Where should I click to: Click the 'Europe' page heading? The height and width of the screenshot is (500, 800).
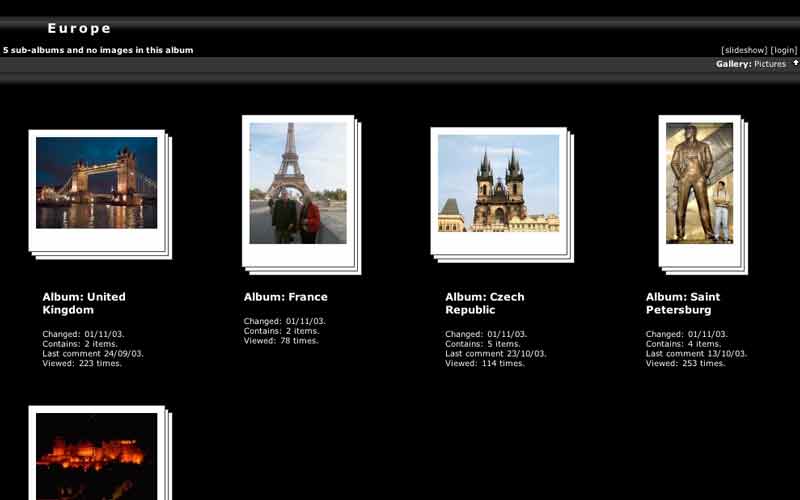[x=79, y=28]
